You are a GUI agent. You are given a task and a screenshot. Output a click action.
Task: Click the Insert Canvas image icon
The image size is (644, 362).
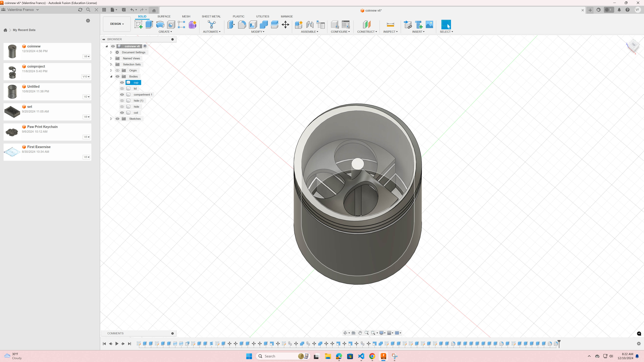click(429, 24)
